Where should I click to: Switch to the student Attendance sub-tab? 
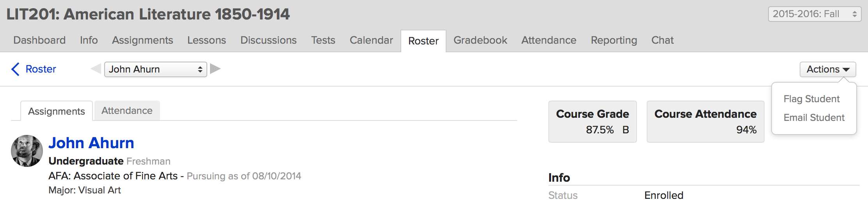click(x=127, y=111)
